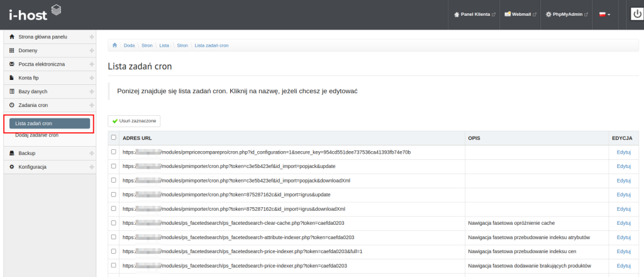This screenshot has width=644, height=277.
Task: Open Webmail from the top bar
Action: point(519,14)
